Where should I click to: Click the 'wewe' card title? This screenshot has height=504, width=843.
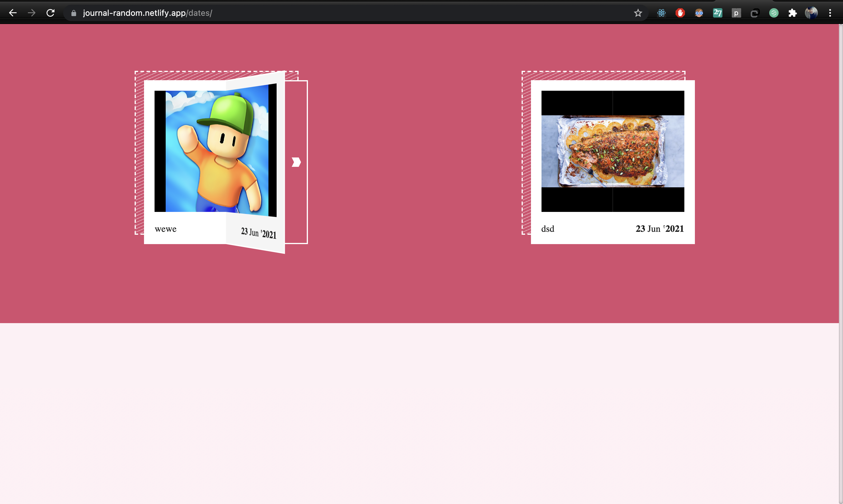[x=165, y=229]
